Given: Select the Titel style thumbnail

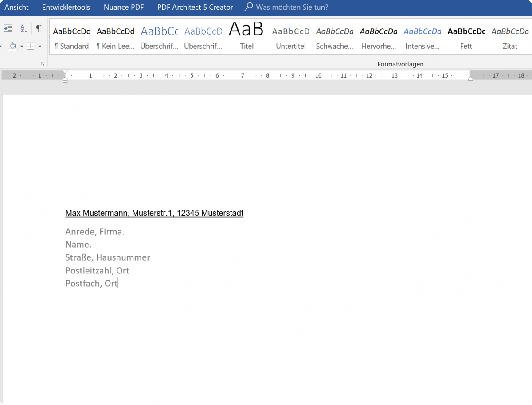Looking at the screenshot, I should [246, 35].
